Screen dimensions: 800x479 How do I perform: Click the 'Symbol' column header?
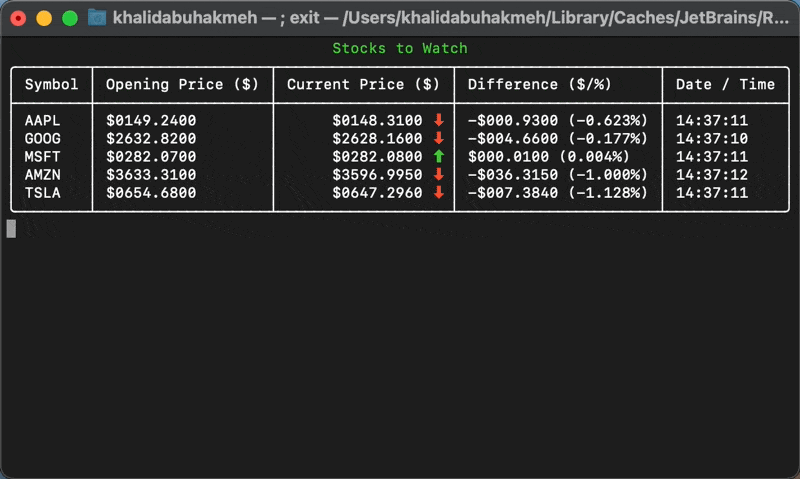tap(52, 84)
